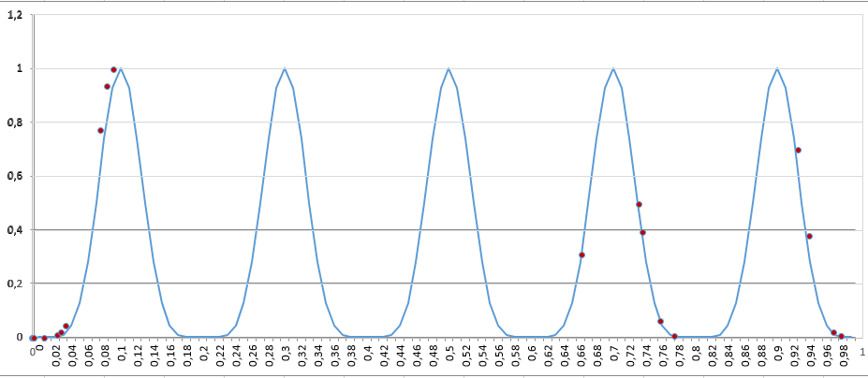The width and height of the screenshot is (868, 378).
Task: Select the 0,1 label on horizontal axis
Action: tap(122, 356)
